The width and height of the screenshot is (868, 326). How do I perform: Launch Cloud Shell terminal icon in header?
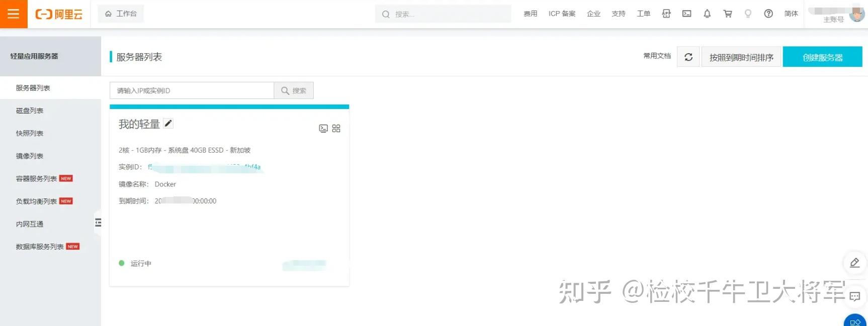pyautogui.click(x=686, y=14)
